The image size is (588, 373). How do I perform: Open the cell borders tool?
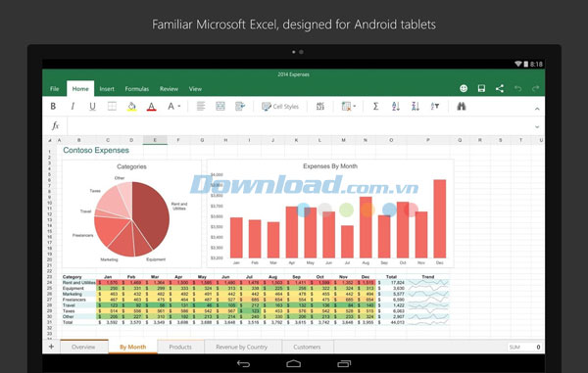pos(112,107)
